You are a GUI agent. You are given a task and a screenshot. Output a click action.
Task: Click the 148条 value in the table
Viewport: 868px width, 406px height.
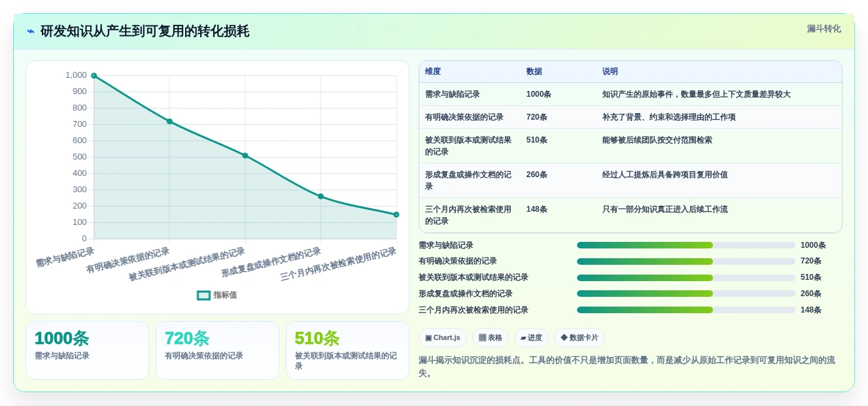537,209
